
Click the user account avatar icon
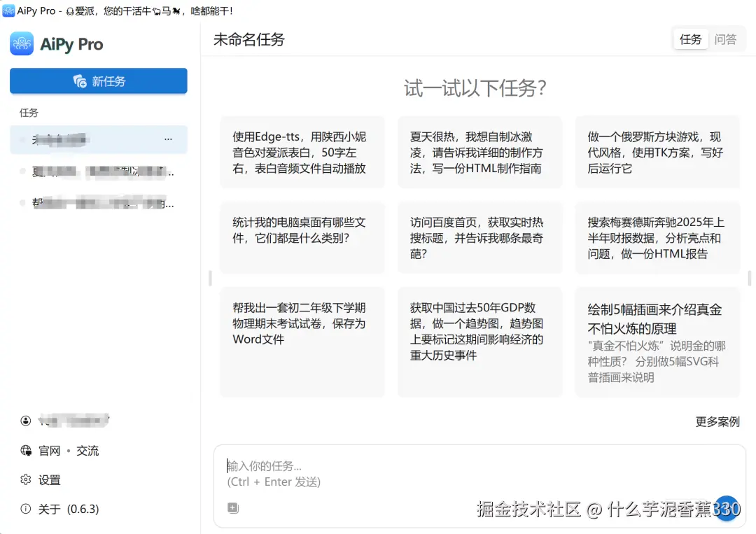point(25,420)
